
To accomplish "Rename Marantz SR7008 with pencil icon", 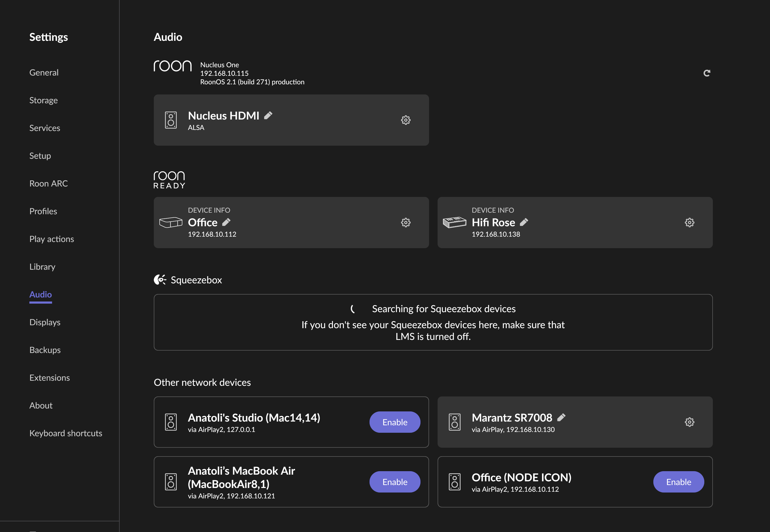I will click(561, 417).
